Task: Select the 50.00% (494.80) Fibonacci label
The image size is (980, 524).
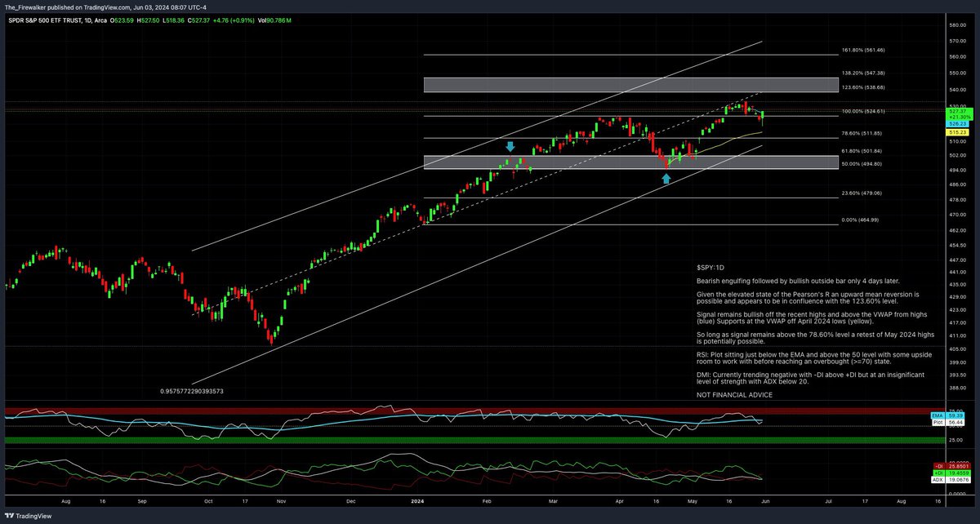Action: point(863,164)
